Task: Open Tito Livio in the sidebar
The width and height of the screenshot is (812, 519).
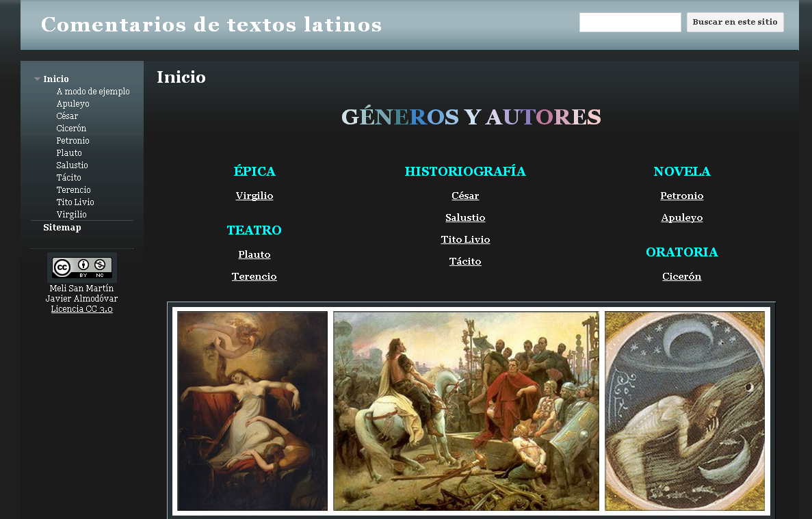Action: (x=76, y=202)
